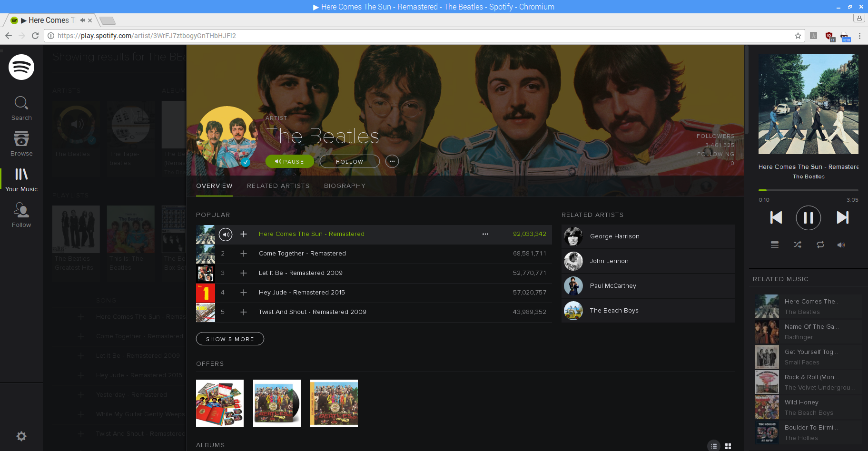Toggle shuffle mode

[x=798, y=245]
